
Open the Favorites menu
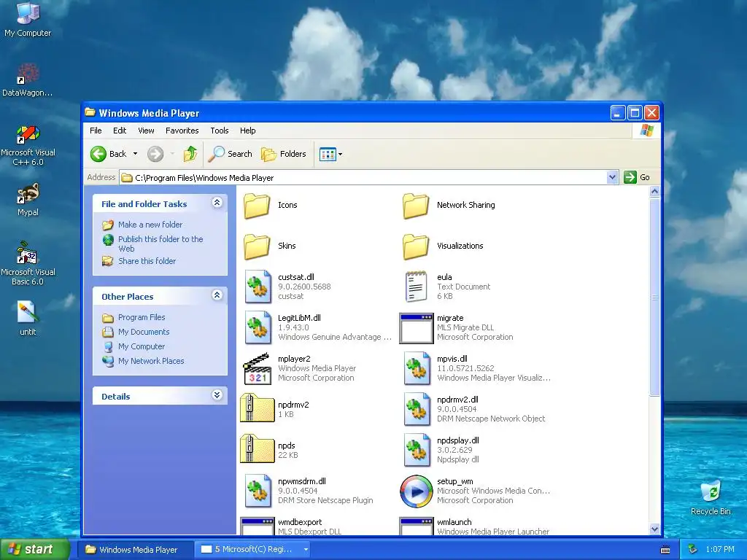[182, 131]
